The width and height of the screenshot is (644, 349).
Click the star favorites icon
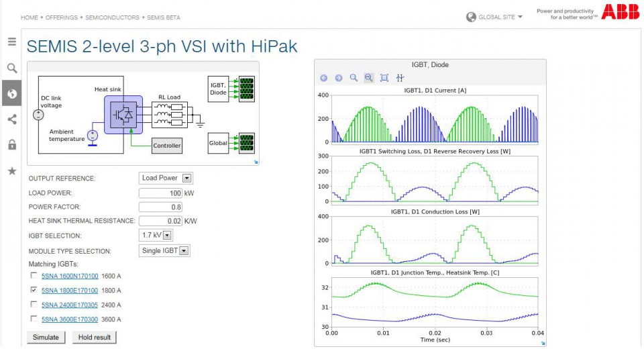point(12,171)
